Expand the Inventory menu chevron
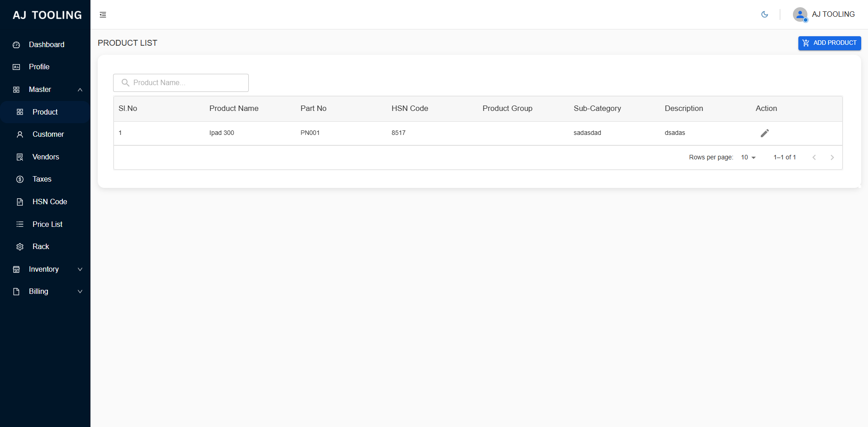The height and width of the screenshot is (427, 868). [x=80, y=269]
